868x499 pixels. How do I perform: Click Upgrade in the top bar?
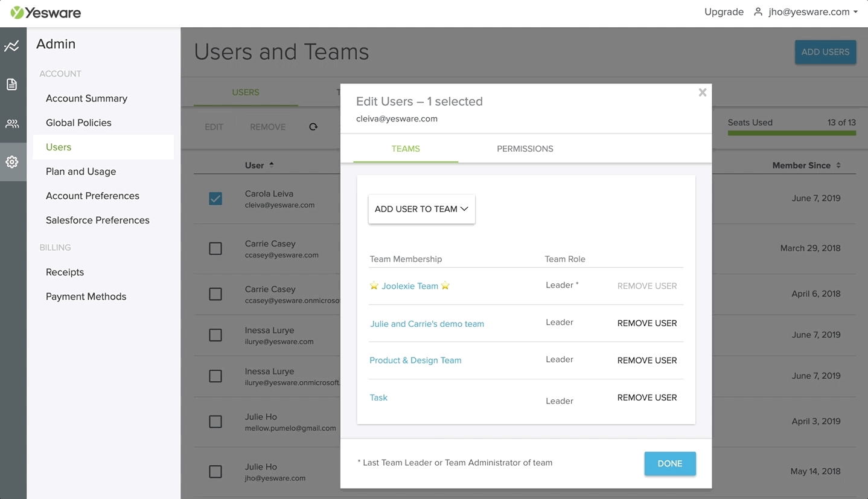click(724, 11)
